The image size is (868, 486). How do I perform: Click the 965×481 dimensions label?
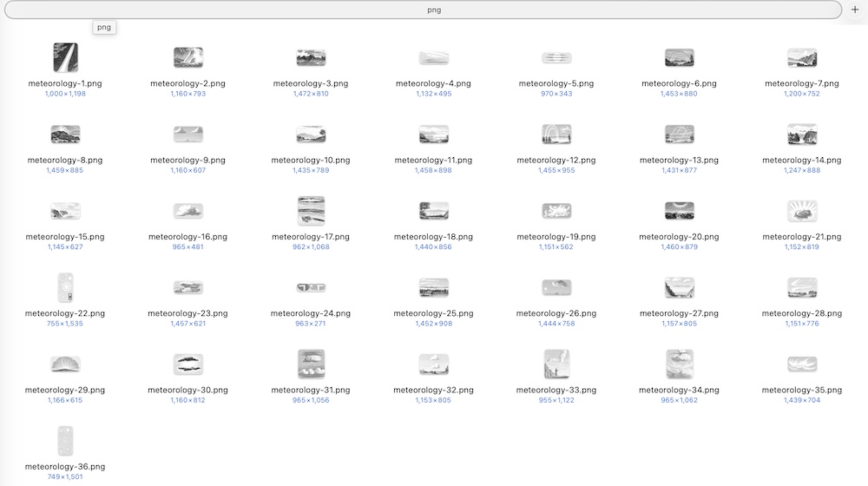click(188, 247)
